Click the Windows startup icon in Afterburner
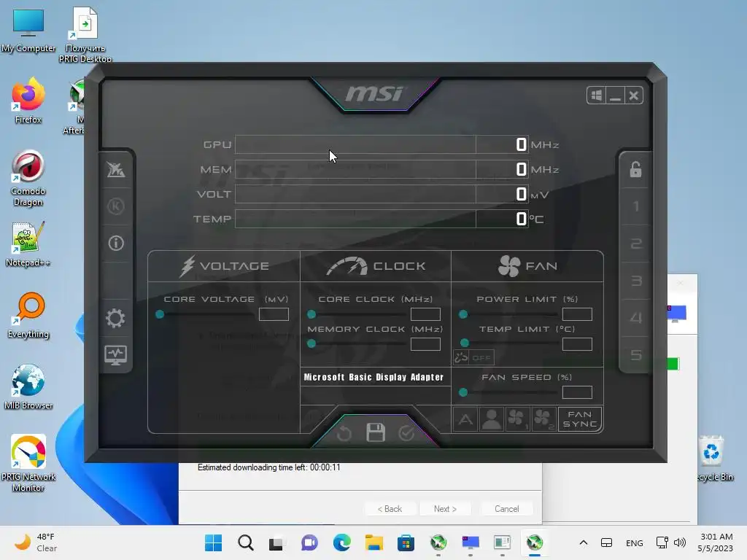 click(597, 96)
